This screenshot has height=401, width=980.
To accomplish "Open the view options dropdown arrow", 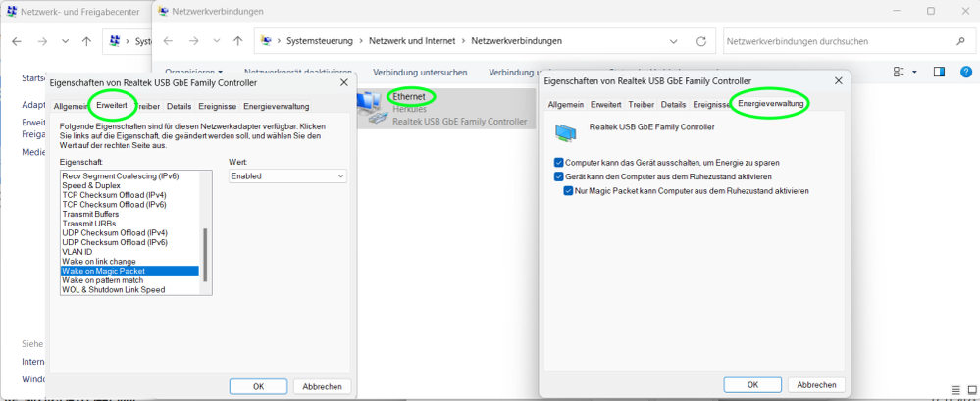I will point(914,72).
